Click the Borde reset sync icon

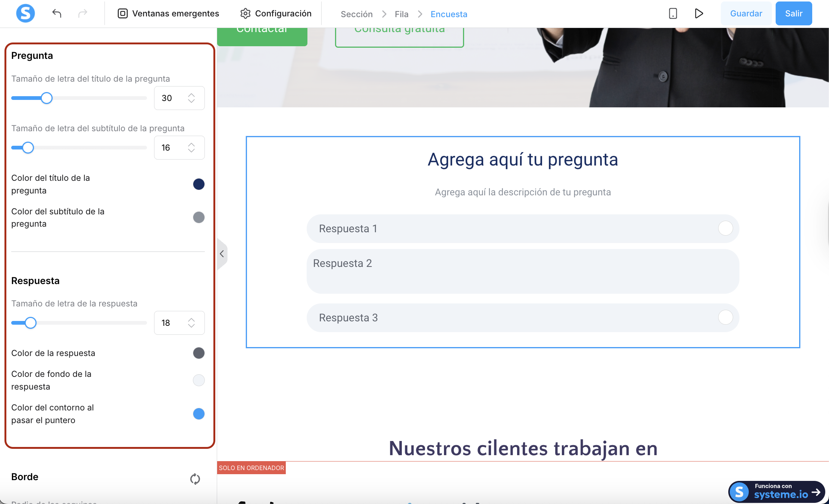195,479
